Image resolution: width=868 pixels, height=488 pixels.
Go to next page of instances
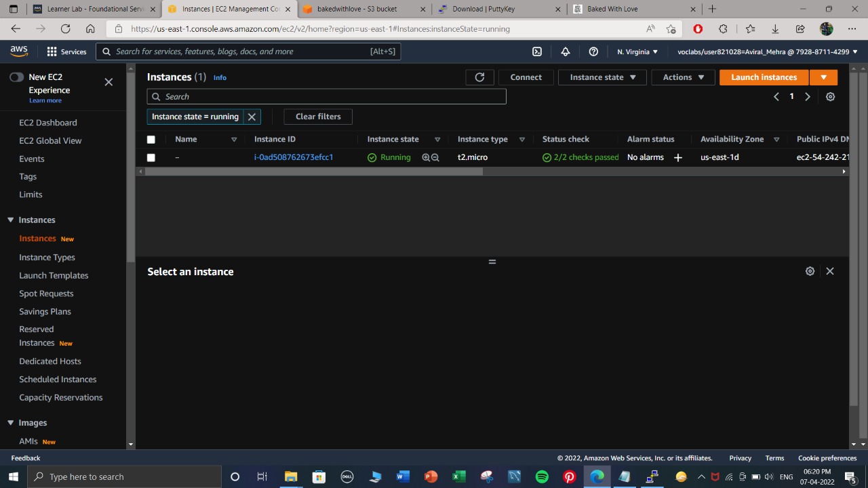(807, 97)
